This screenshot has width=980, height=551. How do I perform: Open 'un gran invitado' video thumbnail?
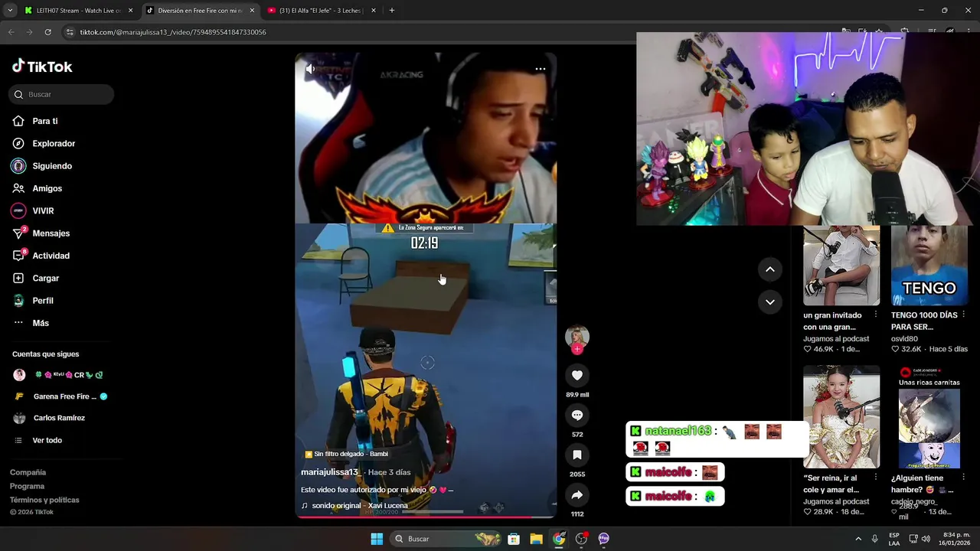(x=841, y=266)
